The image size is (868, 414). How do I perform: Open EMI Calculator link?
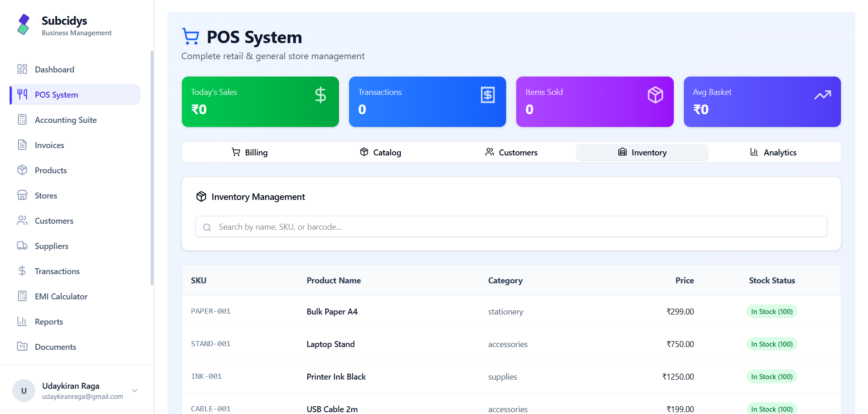pyautogui.click(x=75, y=296)
